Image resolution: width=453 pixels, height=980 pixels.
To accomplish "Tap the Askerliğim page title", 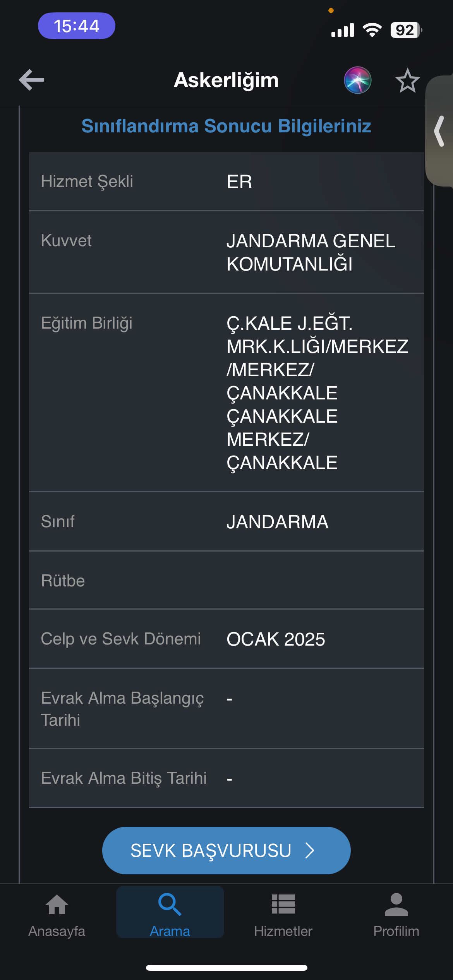I will pyautogui.click(x=226, y=80).
